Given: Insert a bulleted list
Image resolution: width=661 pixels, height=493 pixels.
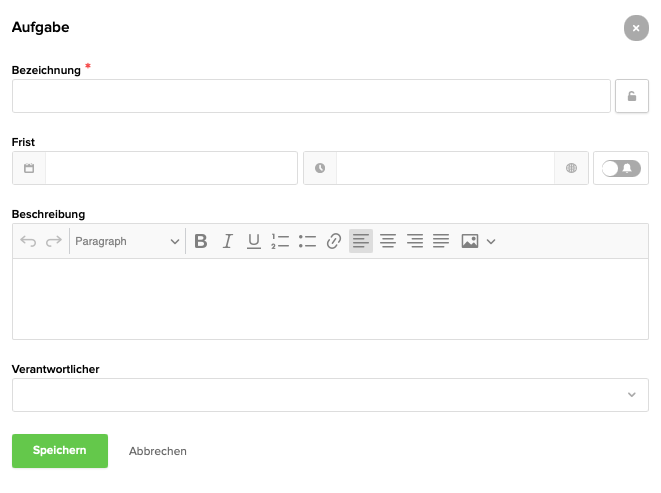Looking at the screenshot, I should click(307, 241).
